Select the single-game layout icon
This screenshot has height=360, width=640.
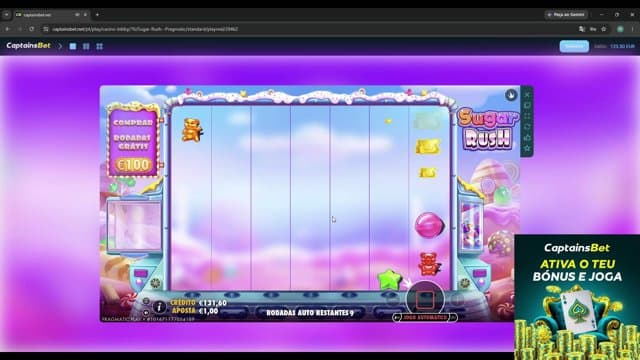click(x=73, y=47)
